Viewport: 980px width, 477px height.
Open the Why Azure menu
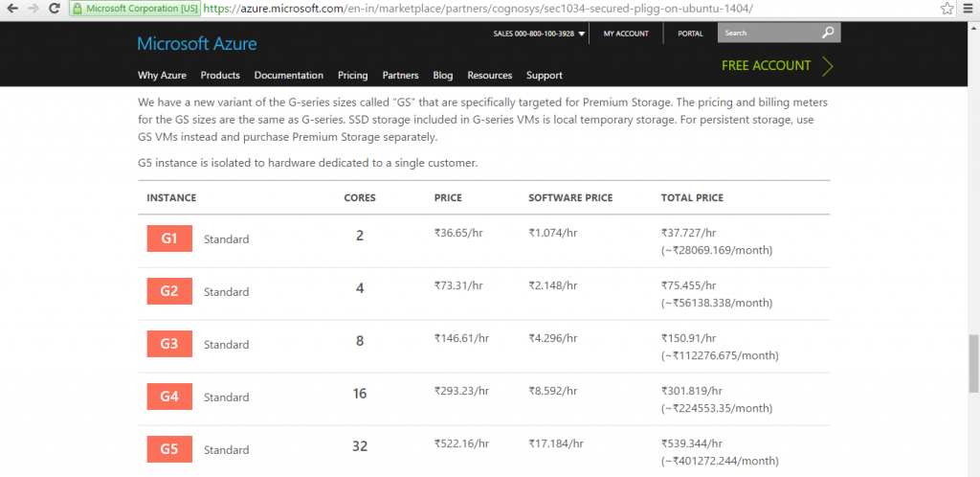(x=162, y=76)
